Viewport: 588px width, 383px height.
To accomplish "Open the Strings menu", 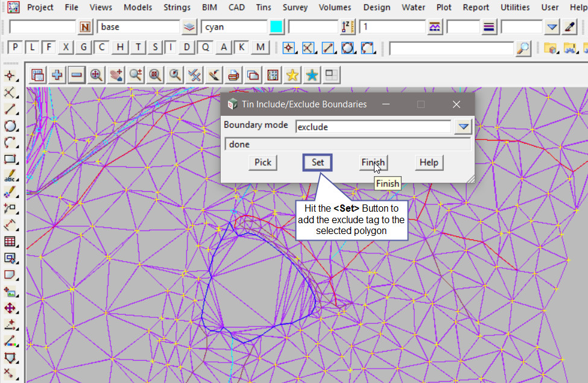I will point(177,7).
